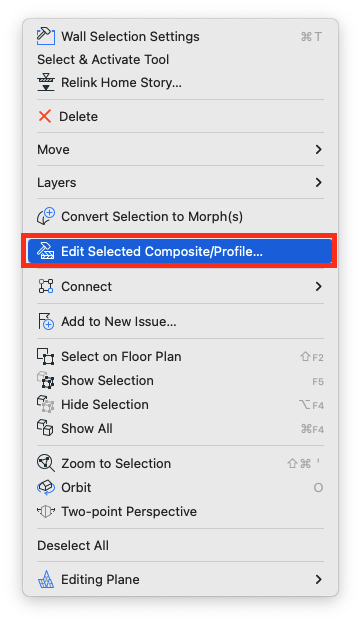
Task: Click the Convert Selection to Morph icon
Action: 46,216
